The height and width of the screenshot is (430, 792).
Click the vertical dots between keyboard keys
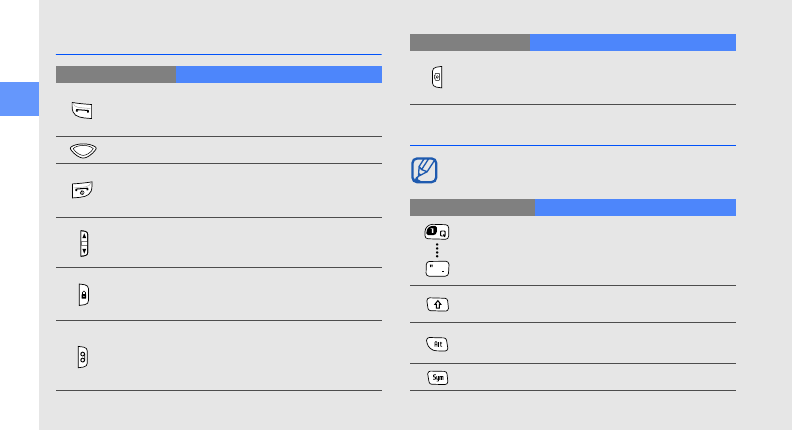pyautogui.click(x=437, y=250)
